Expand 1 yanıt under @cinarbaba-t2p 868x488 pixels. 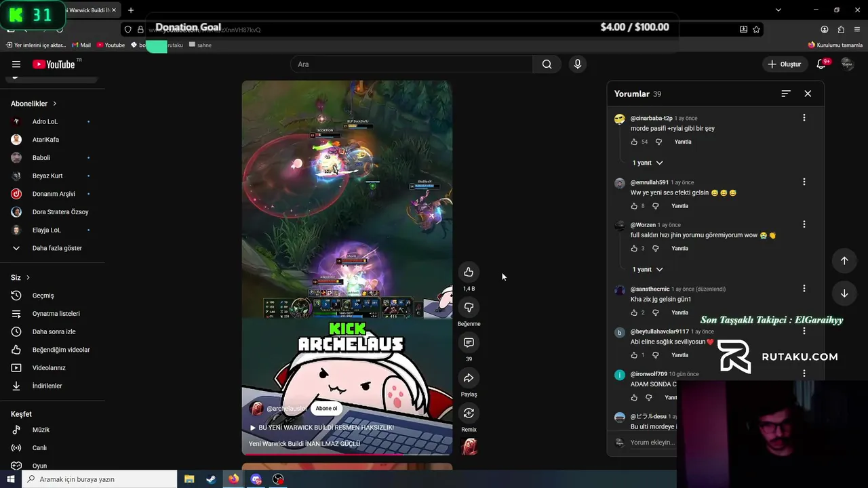click(647, 163)
